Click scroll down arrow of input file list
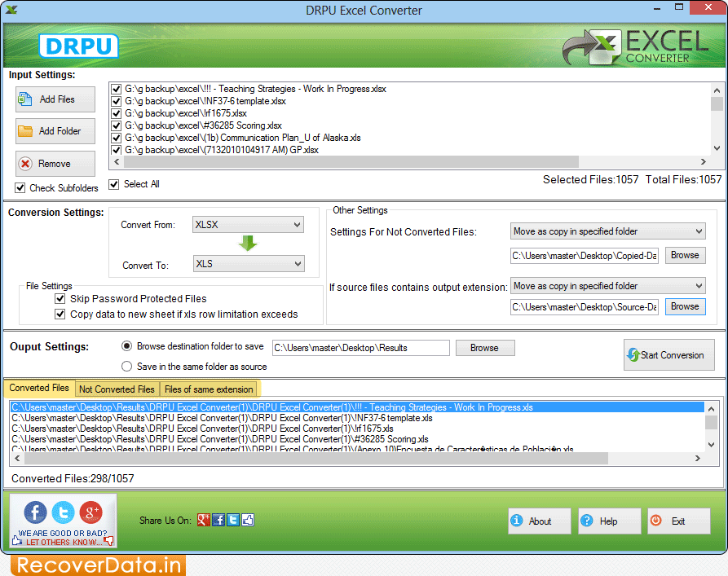 717,148
